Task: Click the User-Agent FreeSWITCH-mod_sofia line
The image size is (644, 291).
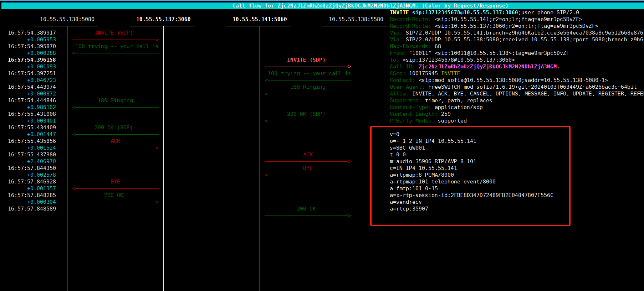Action: coord(513,87)
